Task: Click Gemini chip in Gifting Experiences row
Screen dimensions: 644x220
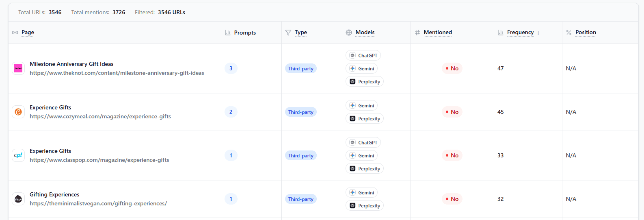Action: pyautogui.click(x=362, y=193)
